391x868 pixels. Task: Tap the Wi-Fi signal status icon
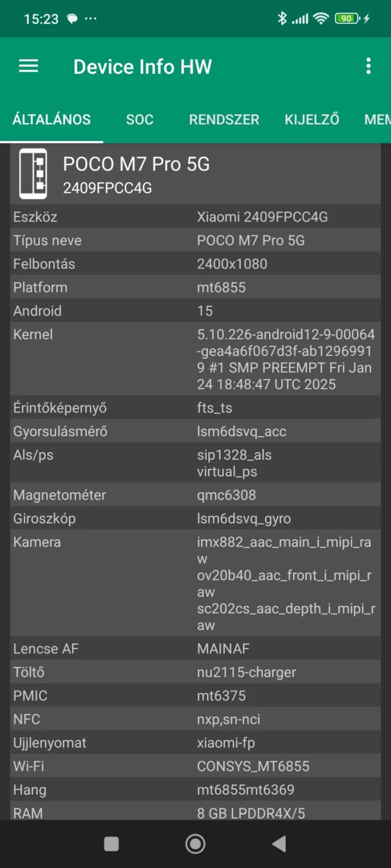coord(321,19)
